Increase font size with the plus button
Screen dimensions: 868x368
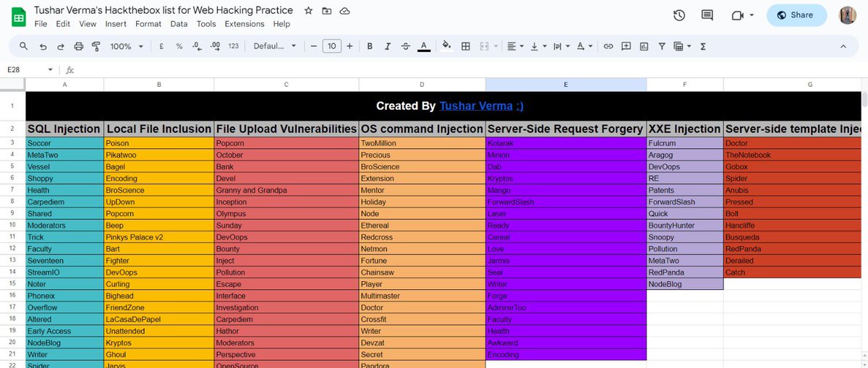point(349,46)
